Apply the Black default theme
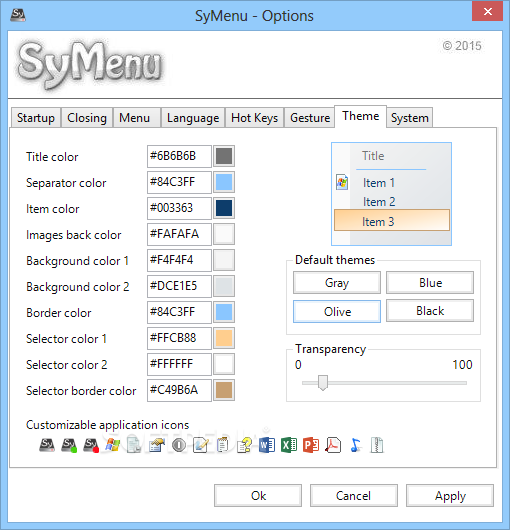Screen dimensions: 510x530 [430, 311]
